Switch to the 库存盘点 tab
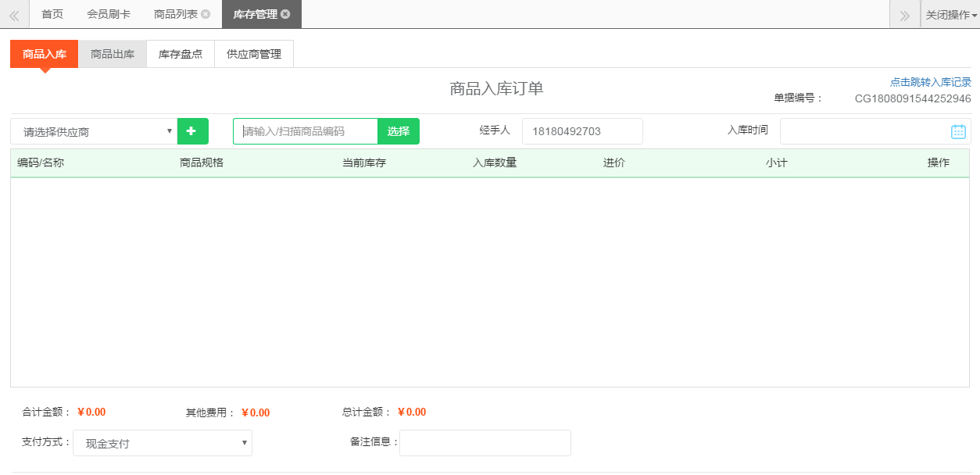This screenshot has width=980, height=475. 181,54
